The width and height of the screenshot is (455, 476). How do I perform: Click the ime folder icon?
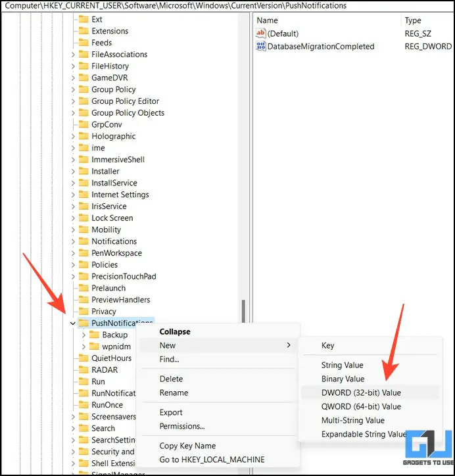click(84, 148)
